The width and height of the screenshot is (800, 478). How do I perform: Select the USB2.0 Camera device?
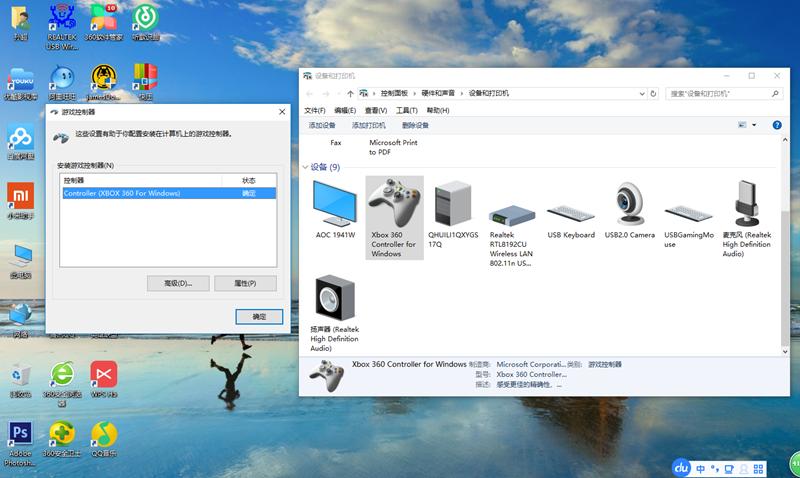click(x=630, y=210)
